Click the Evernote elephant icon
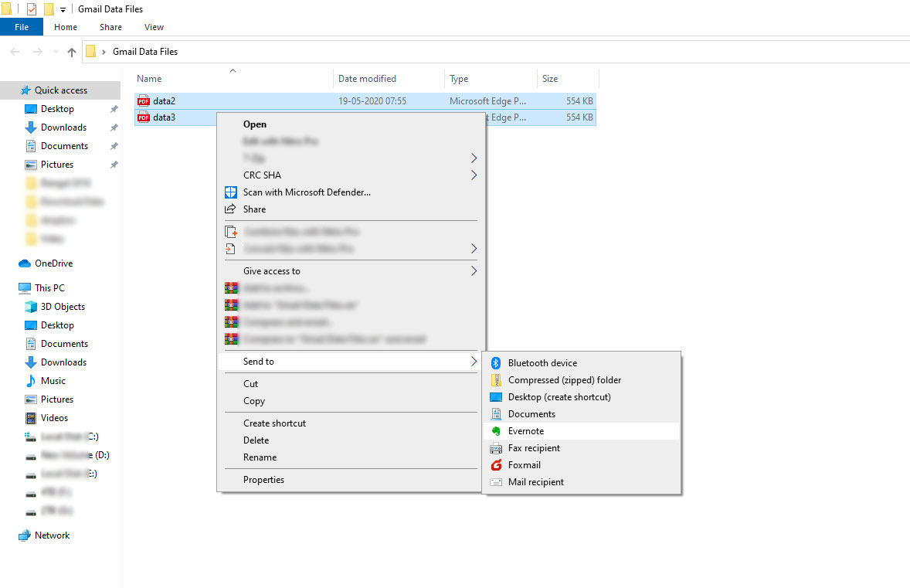Viewport: 910px width, 588px height. [x=496, y=431]
